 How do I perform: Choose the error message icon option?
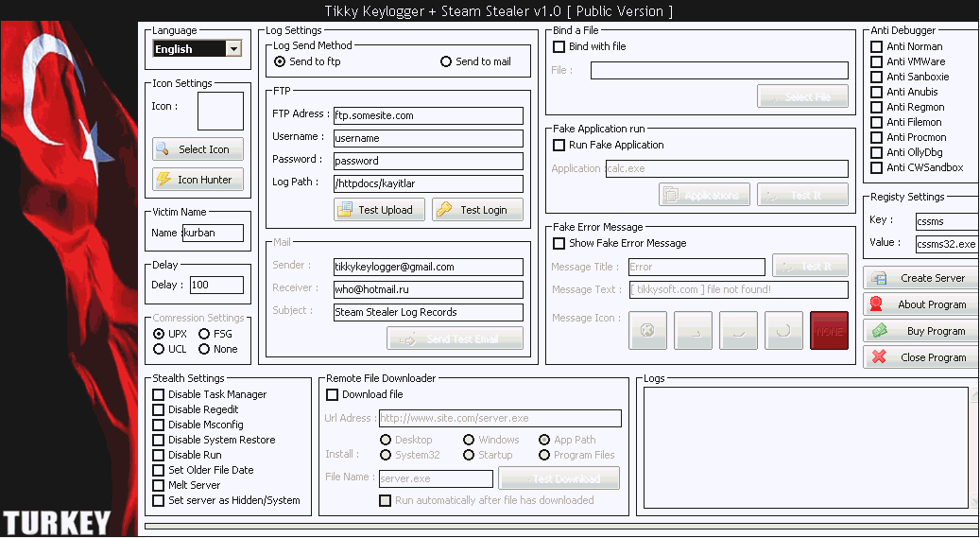click(647, 331)
